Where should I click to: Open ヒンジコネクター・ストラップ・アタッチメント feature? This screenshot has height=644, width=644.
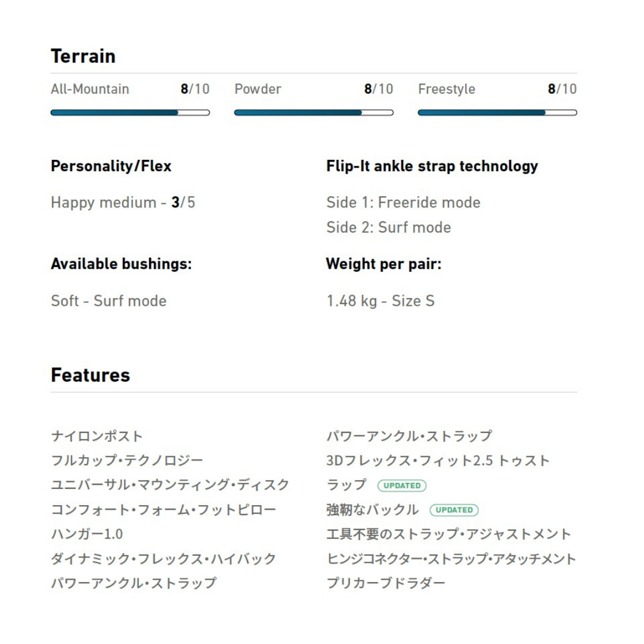tap(451, 559)
